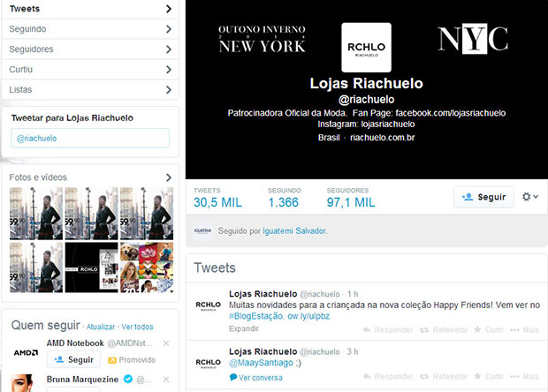Viewport: 548px width, 392px height.
Task: Open the Listas sidebar item
Action: 90,90
